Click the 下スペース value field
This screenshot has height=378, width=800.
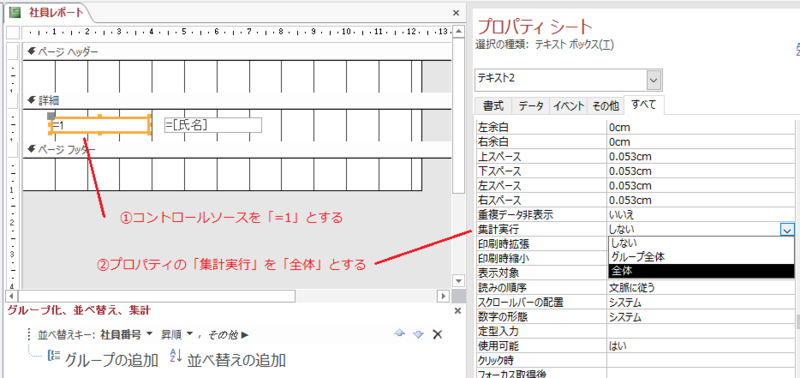(x=702, y=171)
